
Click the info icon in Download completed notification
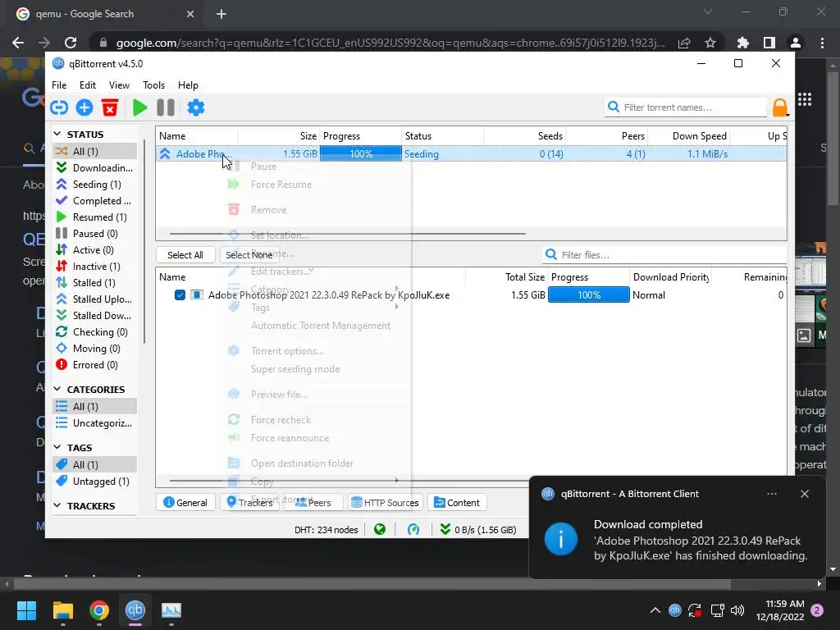point(561,539)
